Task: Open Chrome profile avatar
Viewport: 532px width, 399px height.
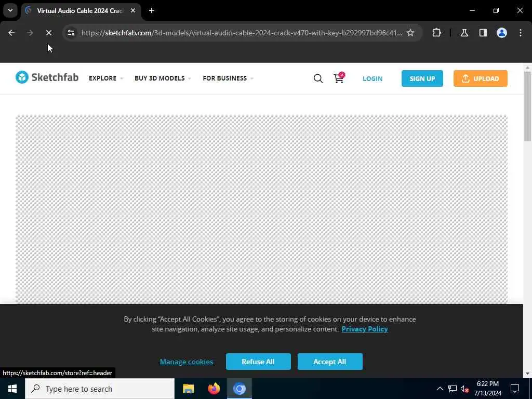Action: click(502, 33)
